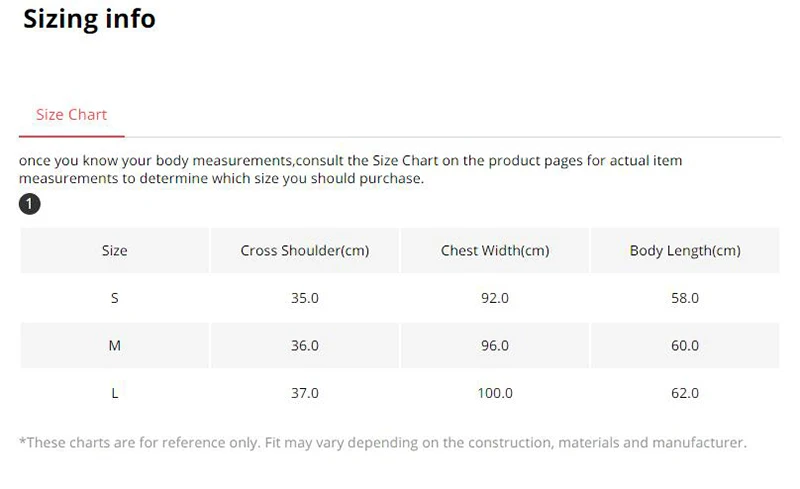Click the 92.0 chest width value
800x489 pixels.
click(x=495, y=298)
